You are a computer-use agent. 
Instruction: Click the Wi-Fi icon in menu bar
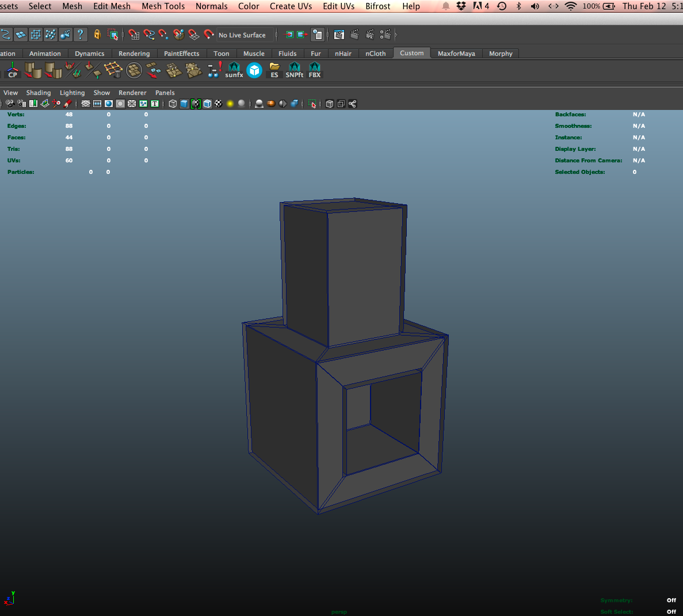pyautogui.click(x=570, y=6)
